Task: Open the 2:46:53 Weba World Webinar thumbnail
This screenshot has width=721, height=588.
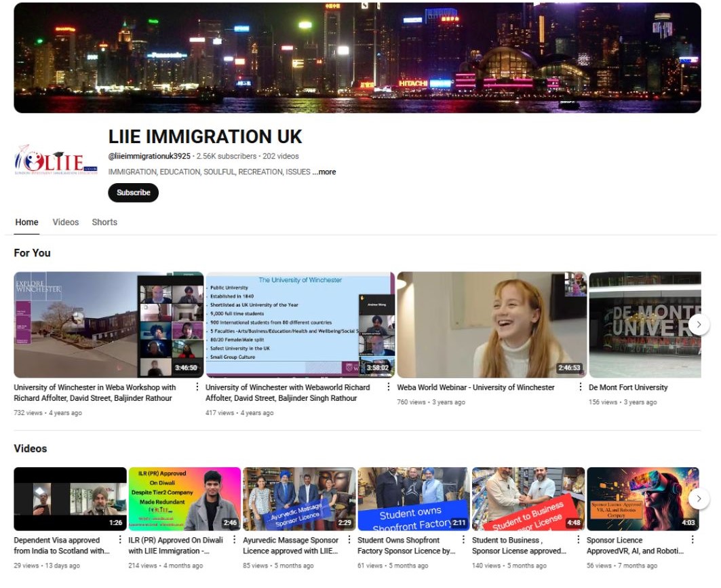Action: pos(492,325)
